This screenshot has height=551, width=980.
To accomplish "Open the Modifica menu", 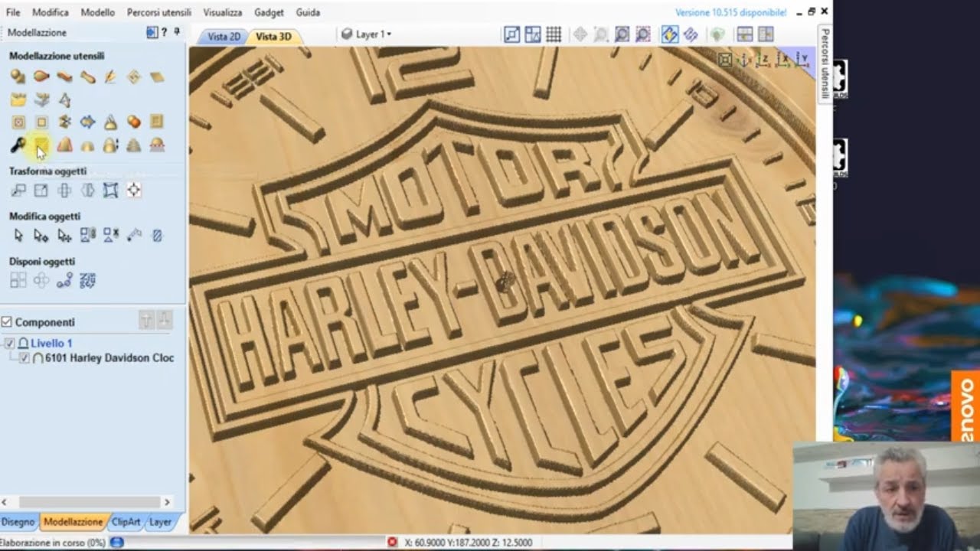I will pos(51,12).
